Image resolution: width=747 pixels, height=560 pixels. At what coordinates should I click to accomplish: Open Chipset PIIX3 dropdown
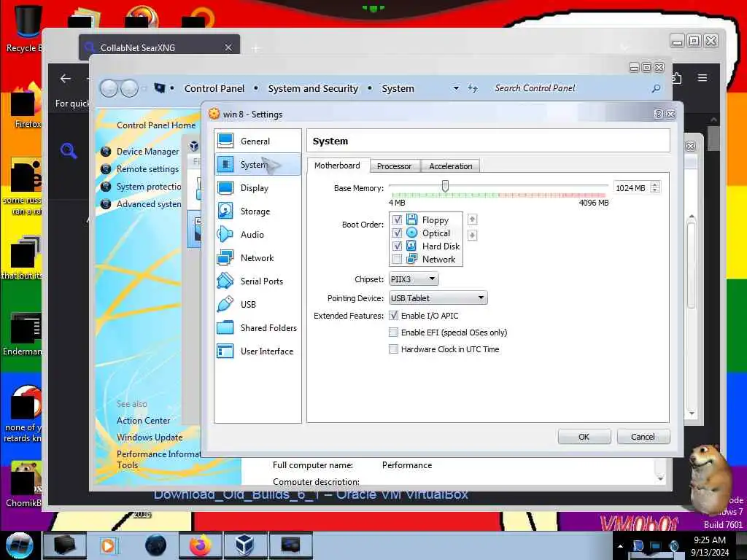pyautogui.click(x=414, y=279)
